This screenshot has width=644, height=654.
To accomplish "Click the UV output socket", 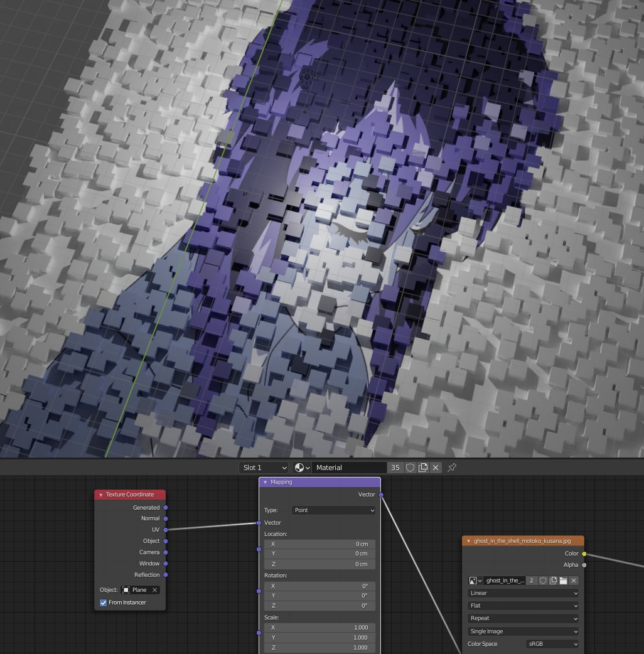I will point(166,530).
